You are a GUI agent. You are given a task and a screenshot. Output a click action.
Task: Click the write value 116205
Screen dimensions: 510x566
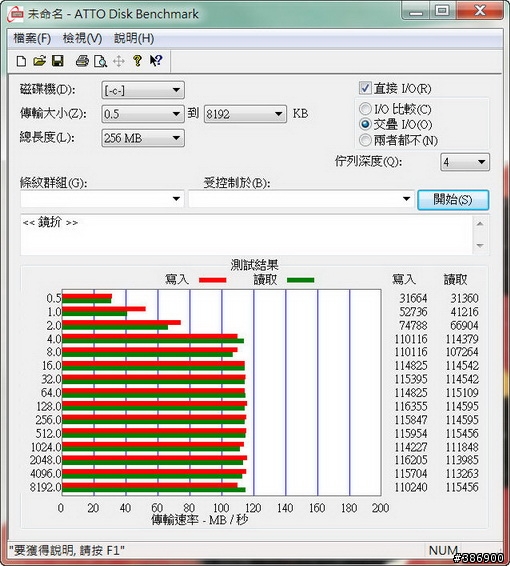coord(411,460)
